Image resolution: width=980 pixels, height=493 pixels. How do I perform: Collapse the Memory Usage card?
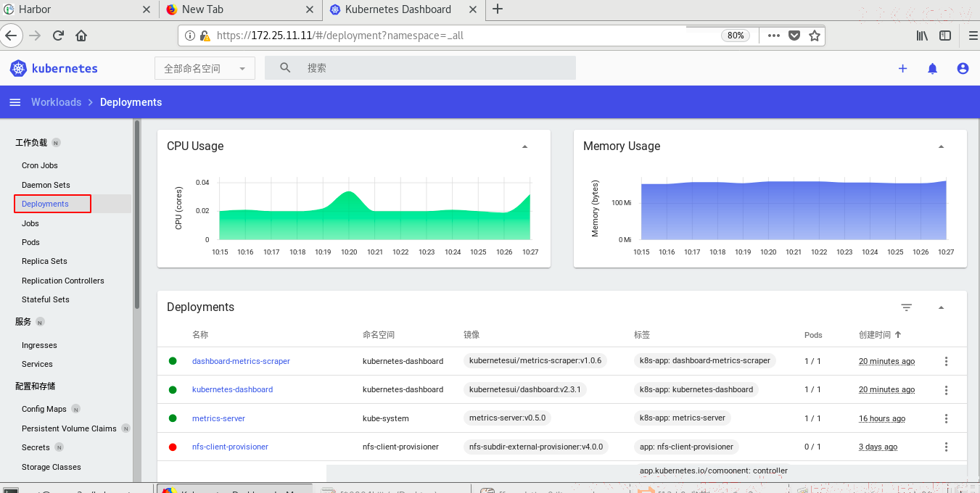click(x=941, y=146)
